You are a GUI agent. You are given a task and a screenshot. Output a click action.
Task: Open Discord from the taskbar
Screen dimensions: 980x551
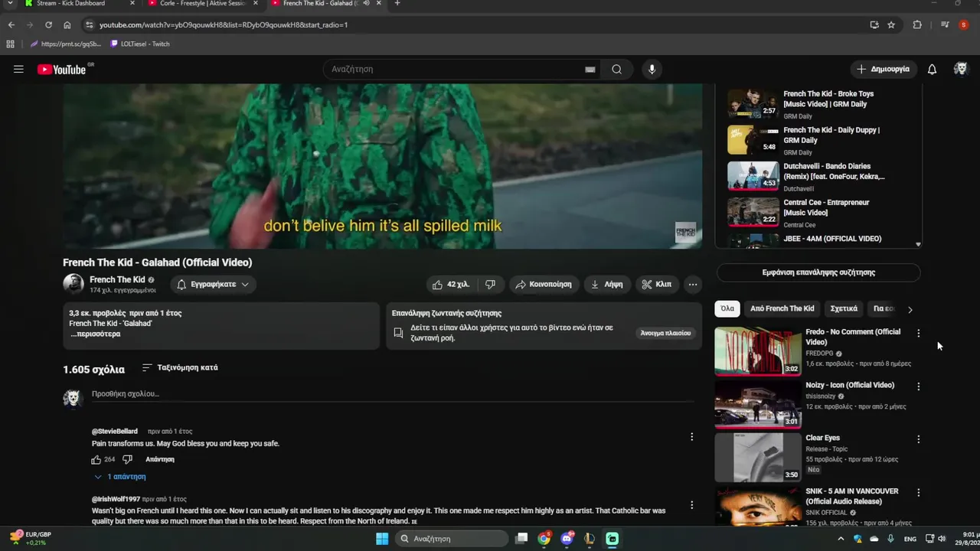point(567,539)
